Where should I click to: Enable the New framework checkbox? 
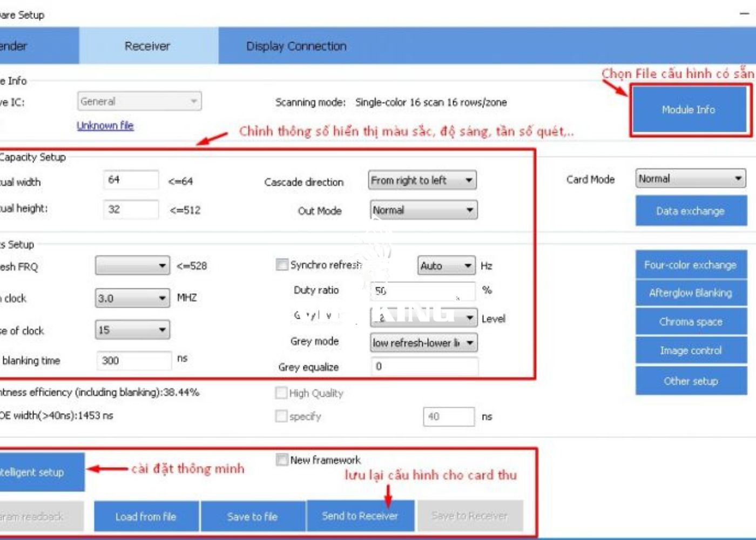[x=281, y=460]
